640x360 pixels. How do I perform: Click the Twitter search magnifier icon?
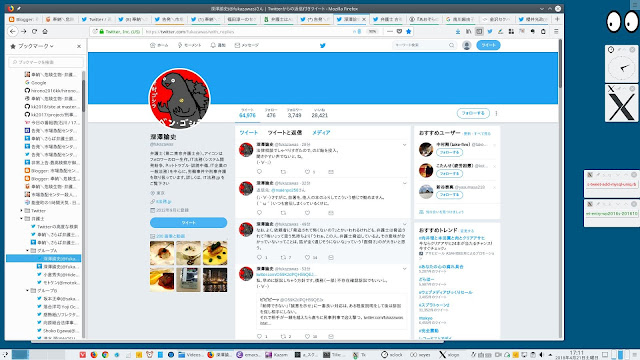[451, 45]
